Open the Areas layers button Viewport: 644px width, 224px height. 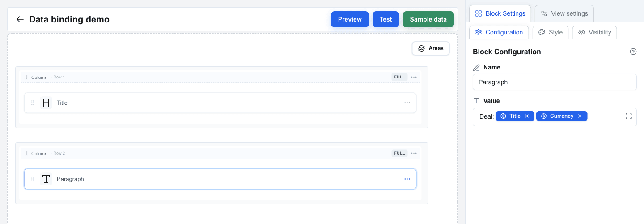(431, 48)
